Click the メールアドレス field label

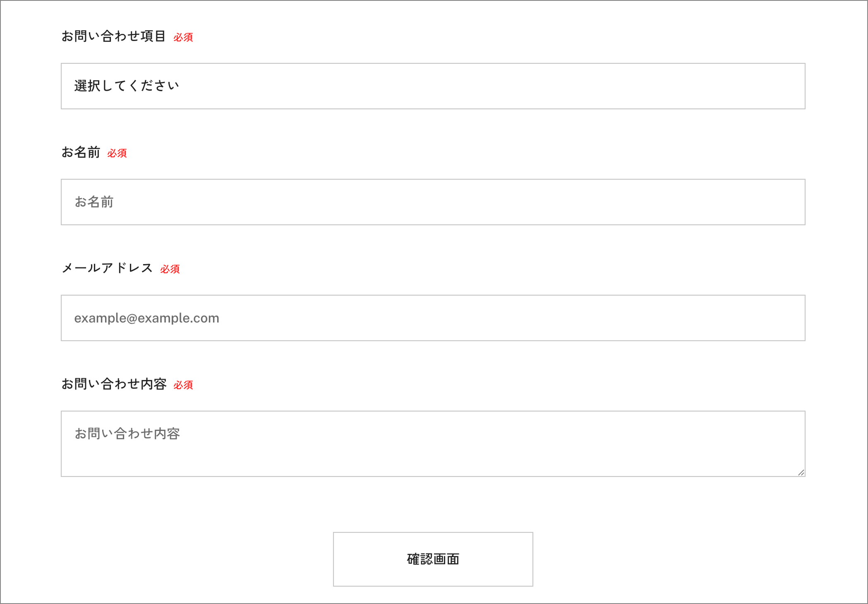pyautogui.click(x=107, y=268)
